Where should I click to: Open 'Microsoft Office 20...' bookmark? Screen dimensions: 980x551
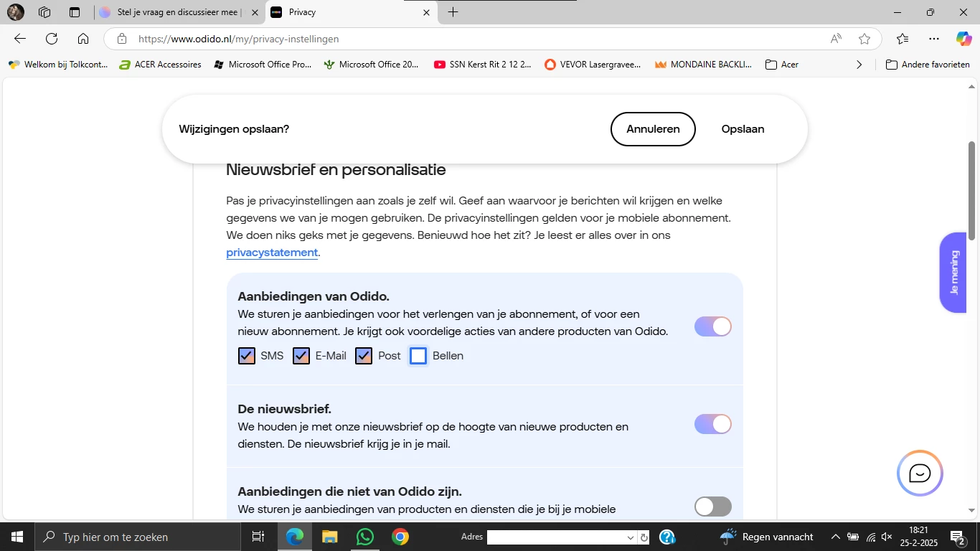(x=372, y=65)
